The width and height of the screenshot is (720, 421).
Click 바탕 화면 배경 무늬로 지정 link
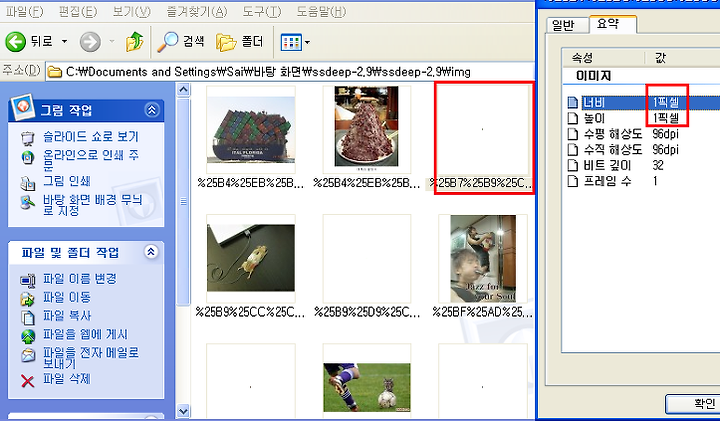coord(92,205)
